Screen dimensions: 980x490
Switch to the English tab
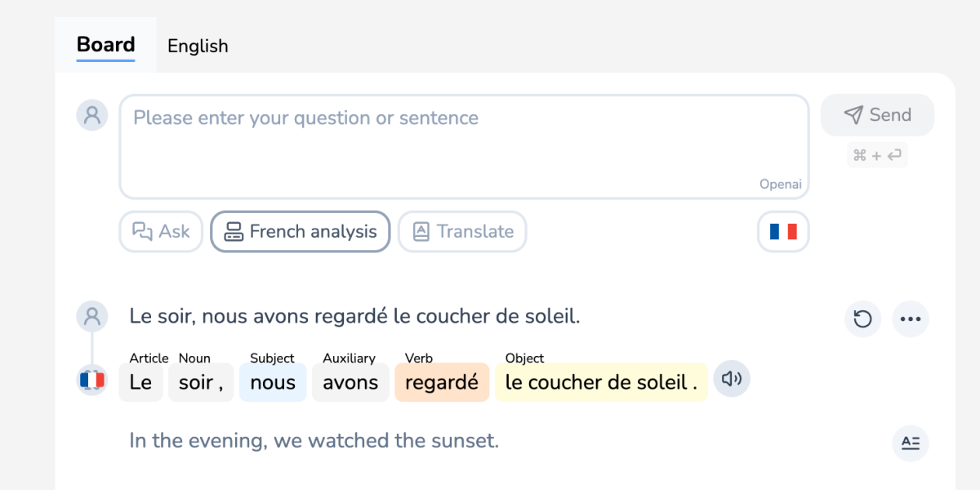pos(198,47)
